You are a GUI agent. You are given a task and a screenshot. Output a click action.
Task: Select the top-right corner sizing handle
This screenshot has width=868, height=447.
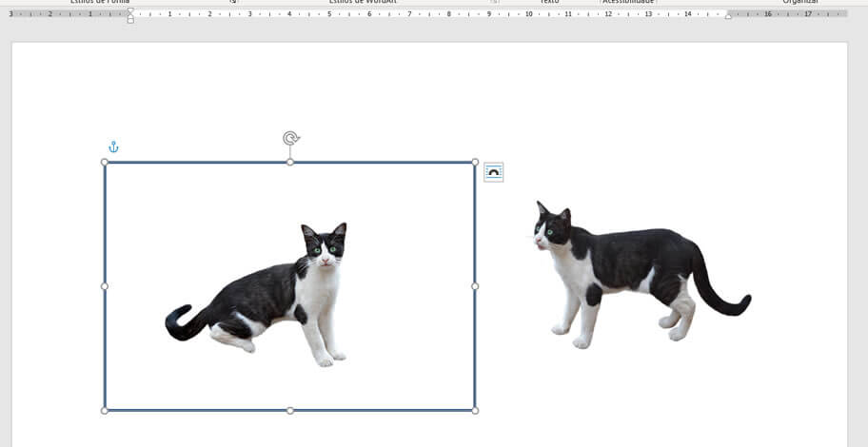[475, 162]
